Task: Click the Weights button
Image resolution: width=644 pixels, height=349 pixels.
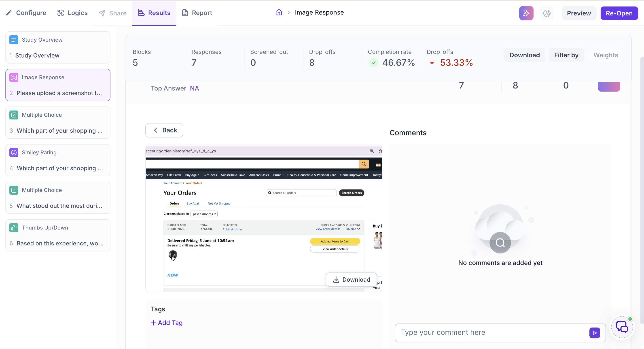Action: coord(606,55)
